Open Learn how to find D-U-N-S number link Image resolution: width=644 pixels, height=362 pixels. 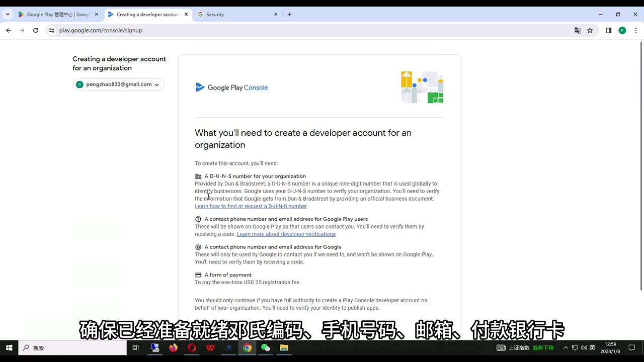251,206
